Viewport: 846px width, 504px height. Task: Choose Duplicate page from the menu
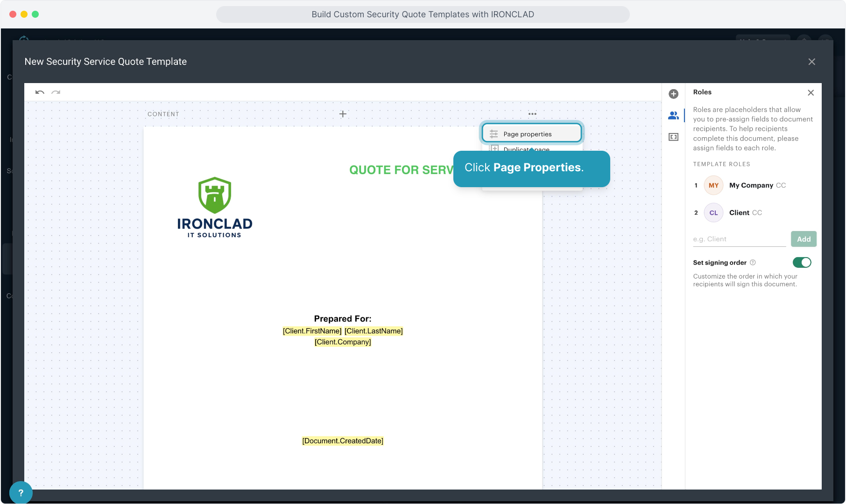pyautogui.click(x=518, y=148)
